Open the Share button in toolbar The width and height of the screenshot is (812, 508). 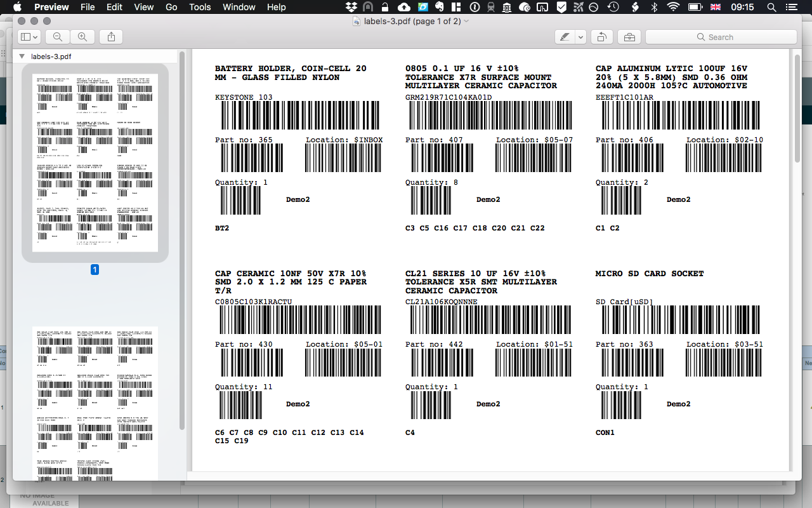[111, 37]
